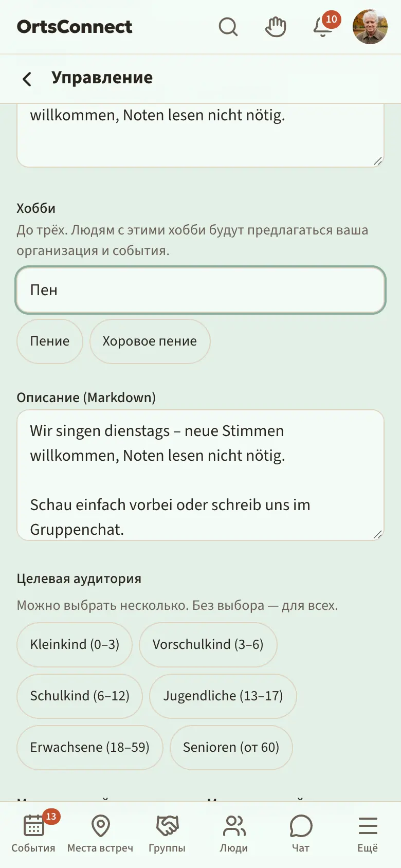
Task: Tap the raised hand icon
Action: coord(276,27)
